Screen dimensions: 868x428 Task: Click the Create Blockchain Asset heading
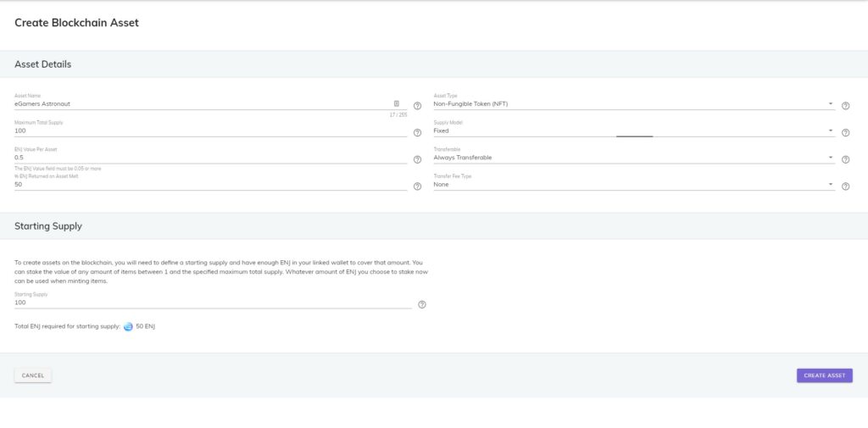[76, 23]
